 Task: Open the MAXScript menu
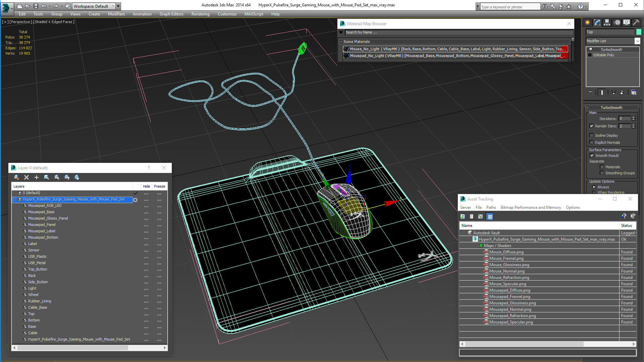pos(254,14)
